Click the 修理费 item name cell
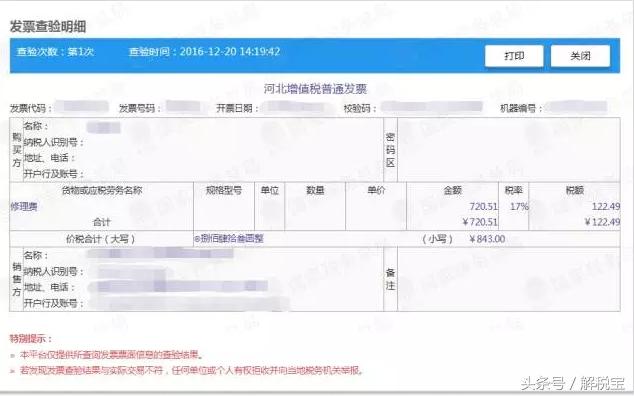The image size is (634, 396). click(24, 207)
